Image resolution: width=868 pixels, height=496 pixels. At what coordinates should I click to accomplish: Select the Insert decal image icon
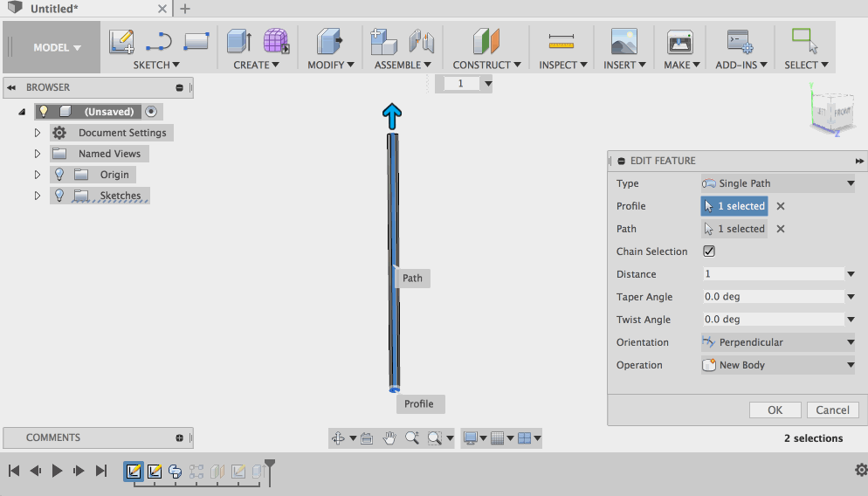click(x=623, y=41)
